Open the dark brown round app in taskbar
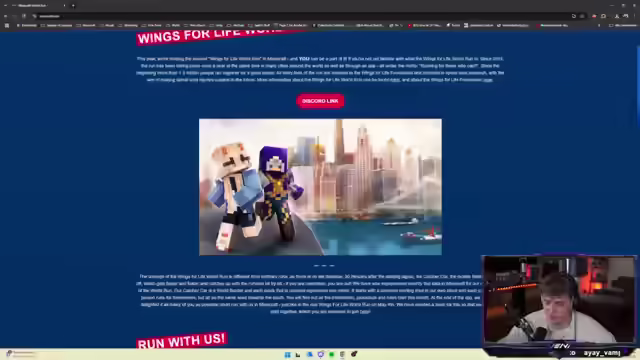Screen dimensions: 640x360 354,354
